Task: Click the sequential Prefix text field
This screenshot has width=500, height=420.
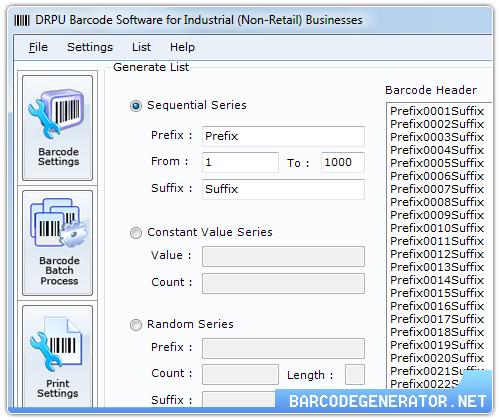Action: coord(283,136)
